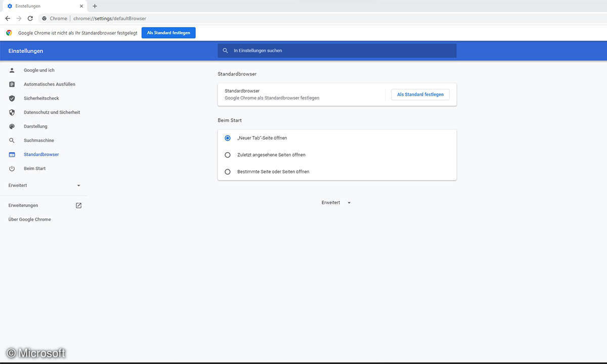Click the text Google Chrome als Standardbrowser festlegen
This screenshot has width=607, height=364.
point(272,98)
